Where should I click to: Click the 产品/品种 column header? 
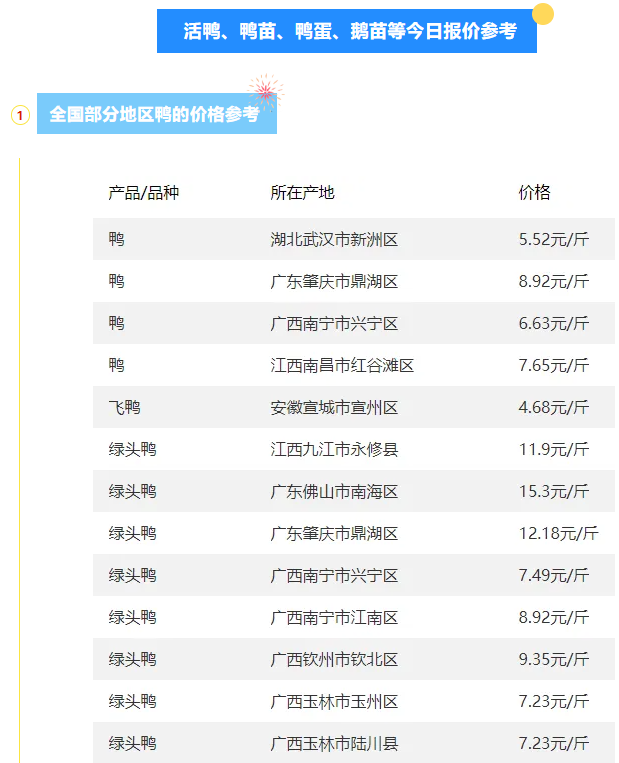(x=144, y=193)
